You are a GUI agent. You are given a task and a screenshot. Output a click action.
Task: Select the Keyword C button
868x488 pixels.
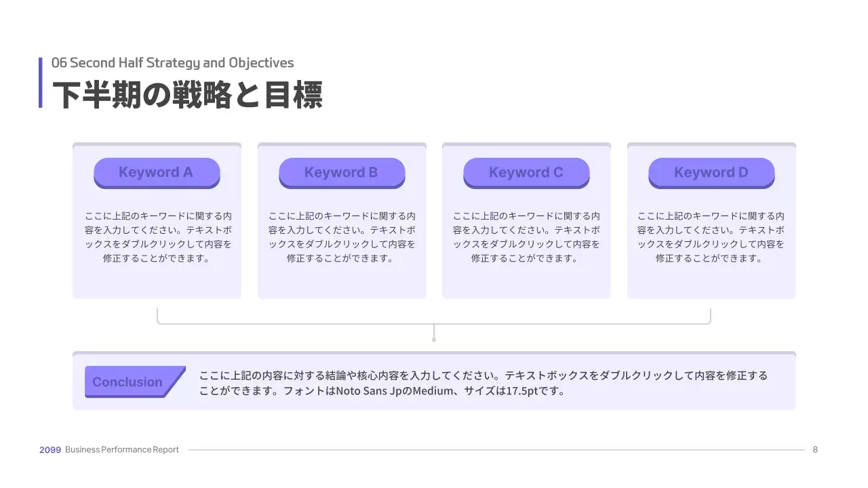[526, 172]
